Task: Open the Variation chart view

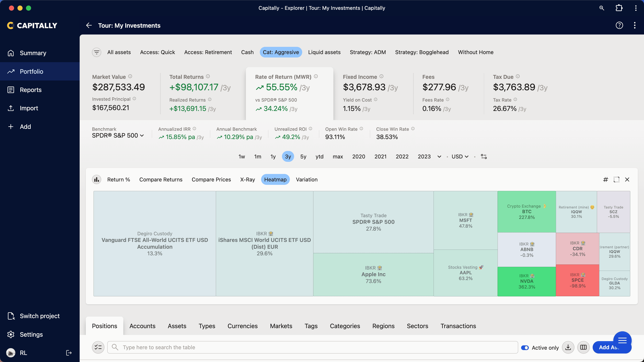Action: (x=306, y=180)
